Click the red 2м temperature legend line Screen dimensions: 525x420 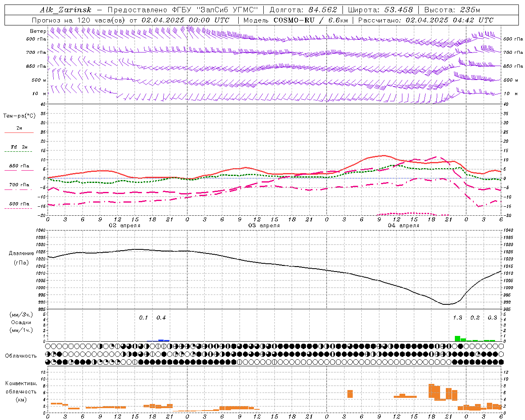click(19, 132)
